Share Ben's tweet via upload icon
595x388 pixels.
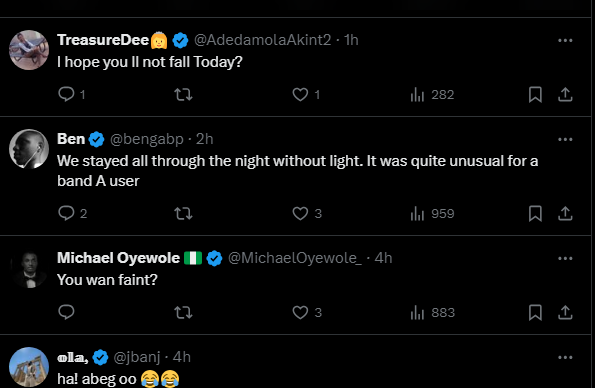pos(565,213)
